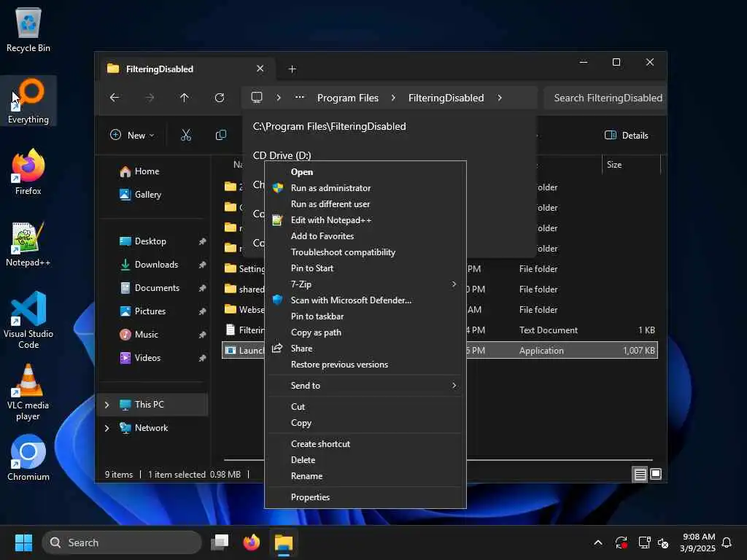
Task: Open chevron after FilteringDisabled breadcrumb
Action: pyautogui.click(x=499, y=98)
